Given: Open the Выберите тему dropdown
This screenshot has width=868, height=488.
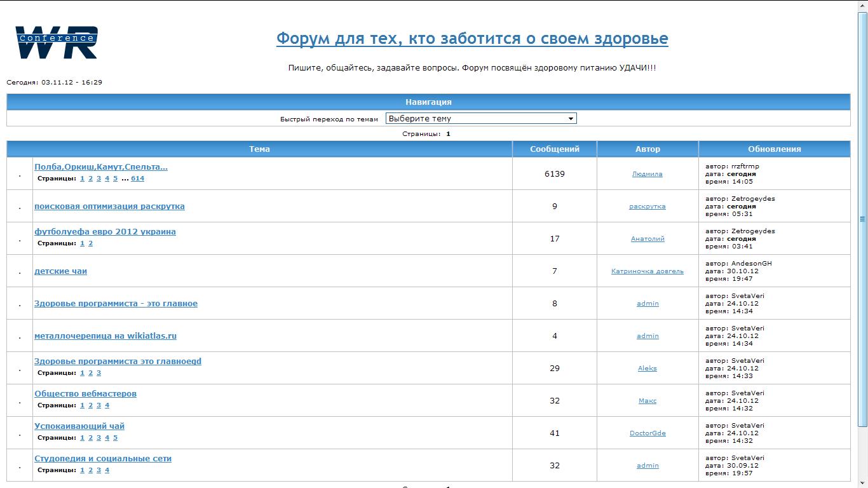Looking at the screenshot, I should click(481, 119).
